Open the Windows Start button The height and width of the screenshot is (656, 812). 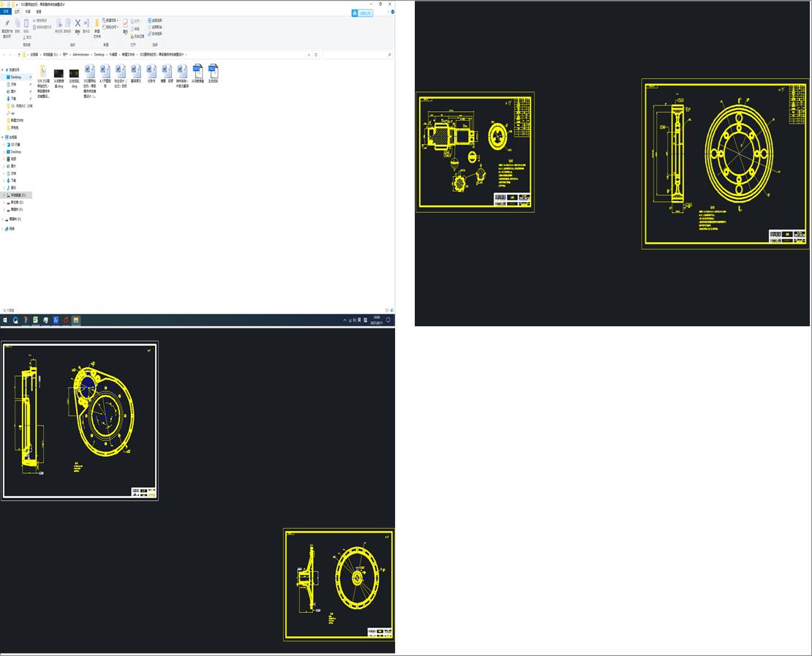point(5,320)
